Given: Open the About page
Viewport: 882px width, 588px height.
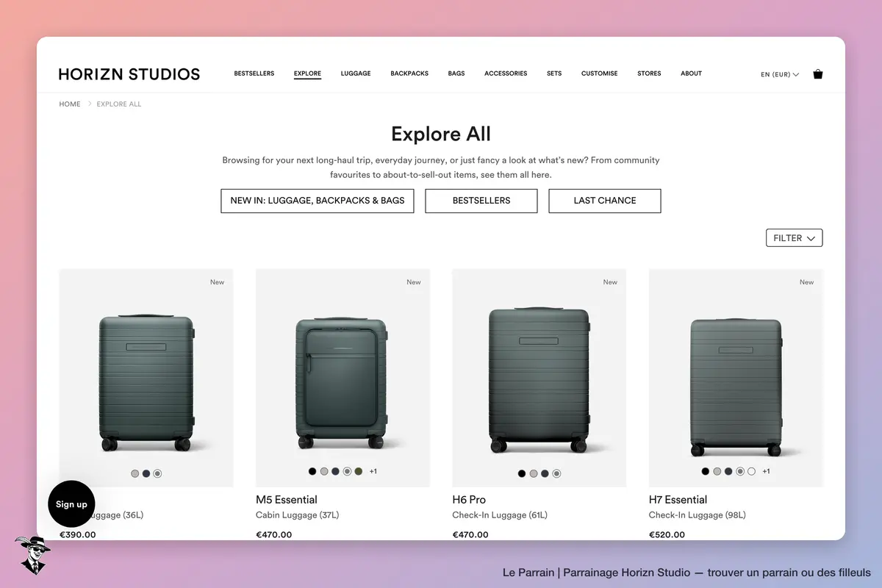Looking at the screenshot, I should coord(691,73).
